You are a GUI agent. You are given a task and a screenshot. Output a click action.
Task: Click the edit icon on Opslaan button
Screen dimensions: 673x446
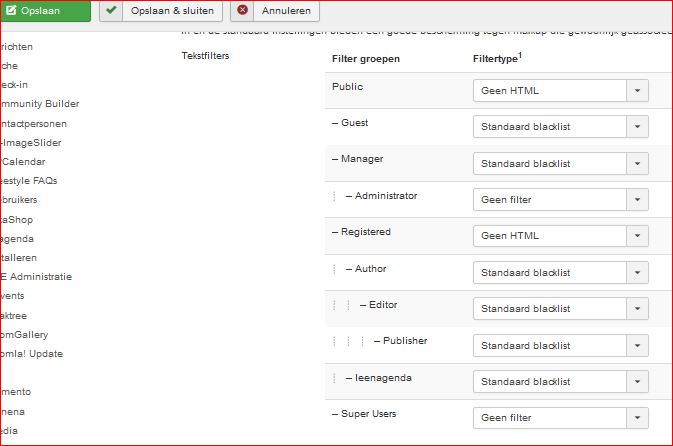[x=11, y=10]
